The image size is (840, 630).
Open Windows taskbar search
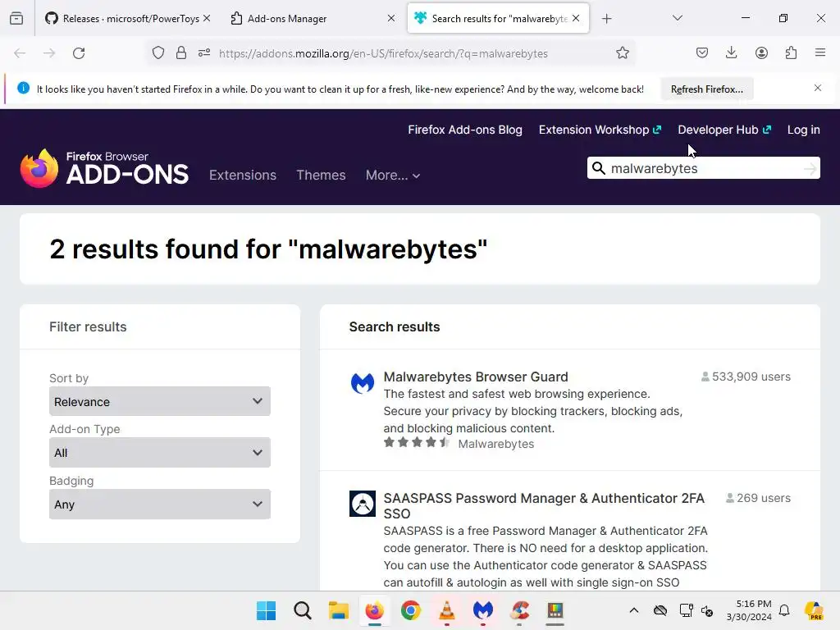tap(303, 610)
